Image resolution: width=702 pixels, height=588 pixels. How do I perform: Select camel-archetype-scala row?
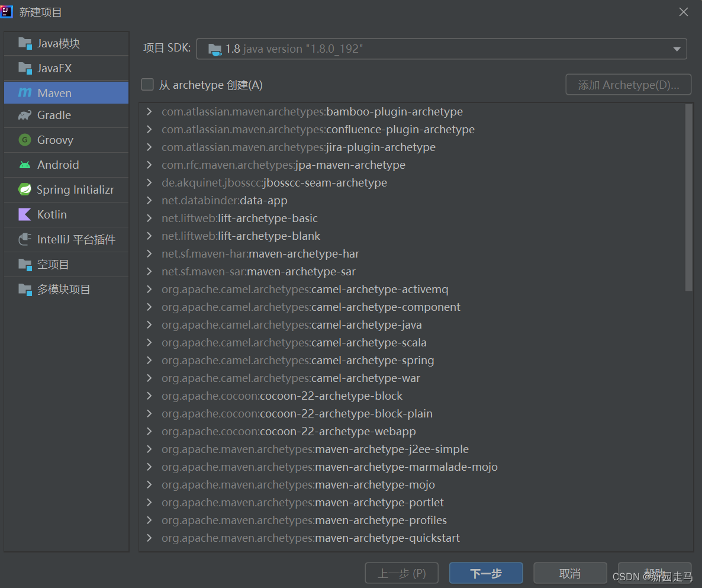pos(412,343)
